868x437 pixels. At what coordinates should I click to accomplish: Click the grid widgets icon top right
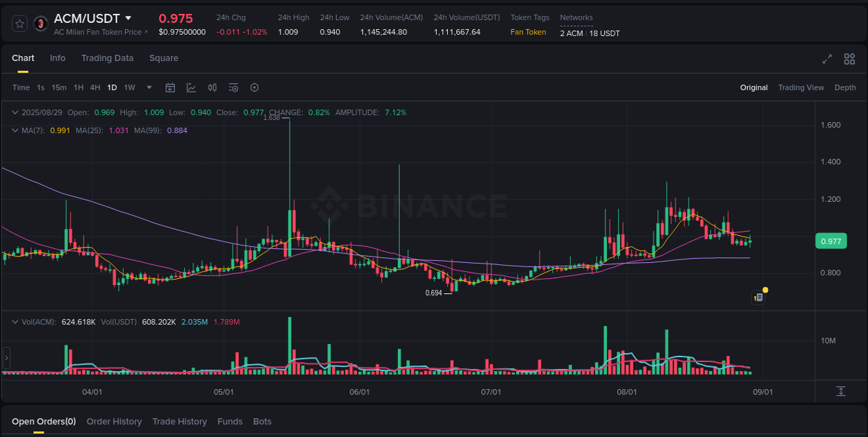point(849,59)
